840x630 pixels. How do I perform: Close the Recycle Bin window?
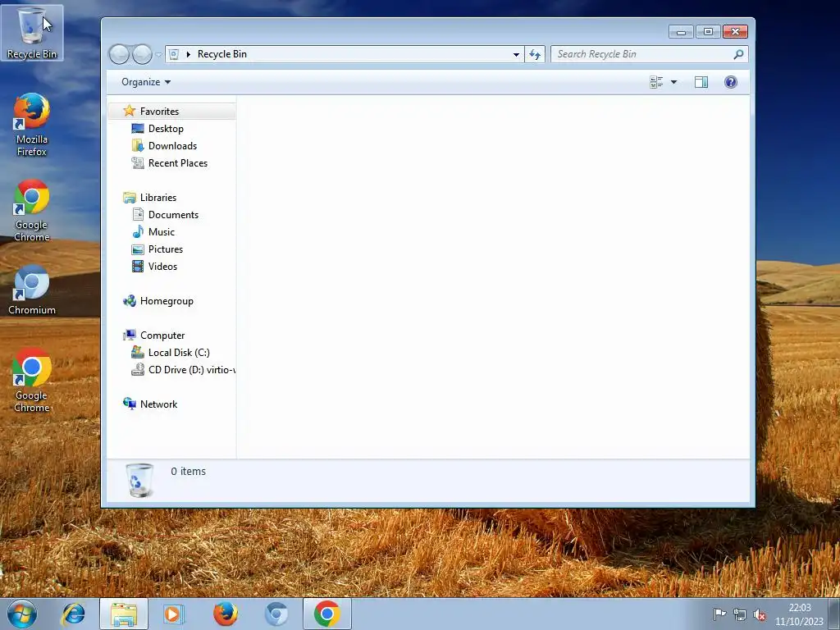pyautogui.click(x=735, y=32)
